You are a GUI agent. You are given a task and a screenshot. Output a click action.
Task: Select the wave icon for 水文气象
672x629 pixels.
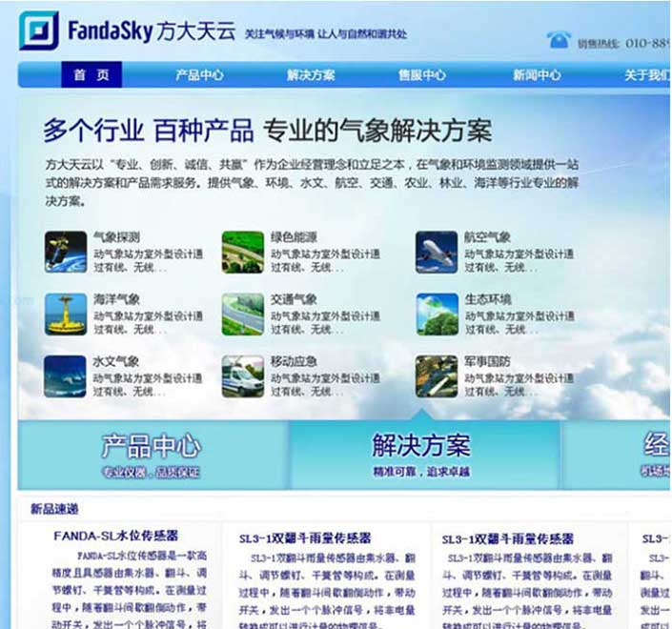point(66,375)
